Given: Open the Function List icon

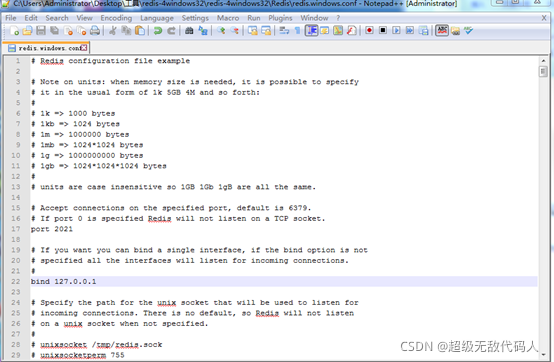Looking at the screenshot, I should 351,31.
